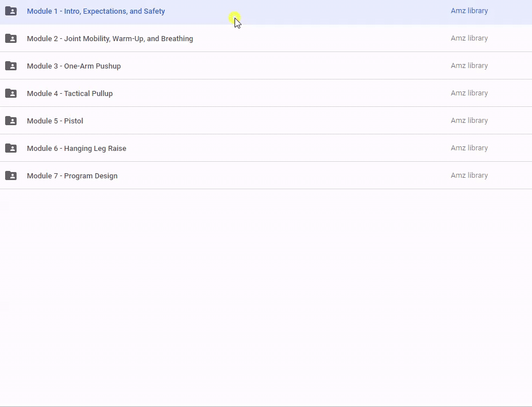Click the Amz library owner on Module 1 row
The image size is (532, 407).
(x=469, y=11)
